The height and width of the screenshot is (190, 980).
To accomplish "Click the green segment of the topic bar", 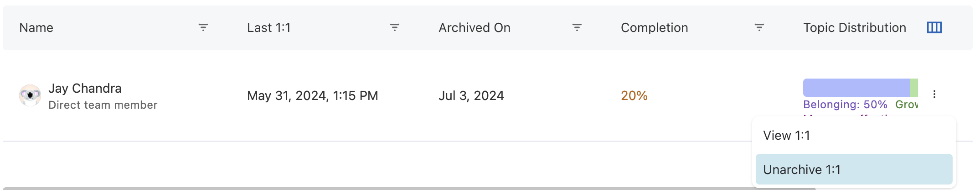I will (913, 88).
